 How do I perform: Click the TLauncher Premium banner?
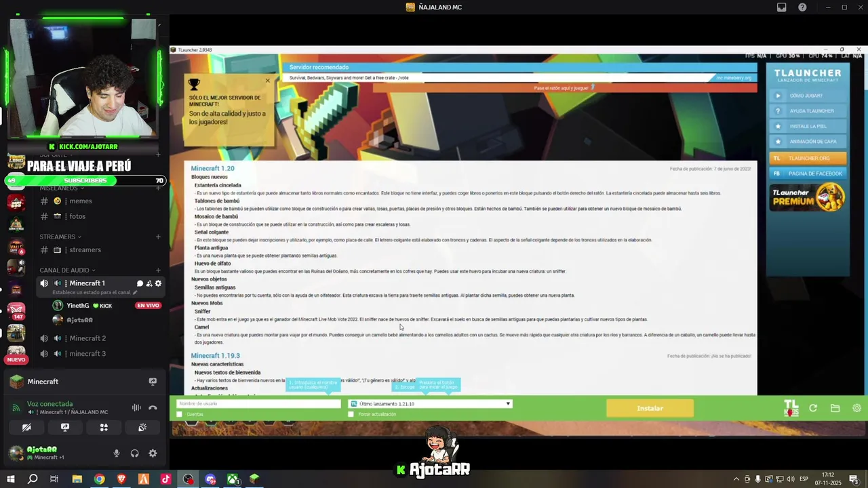[808, 198]
